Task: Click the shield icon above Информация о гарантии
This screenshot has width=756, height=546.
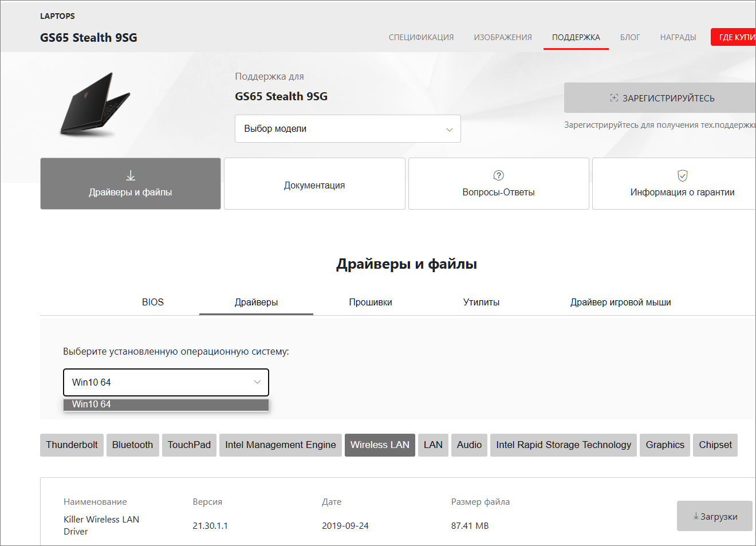Action: [683, 175]
